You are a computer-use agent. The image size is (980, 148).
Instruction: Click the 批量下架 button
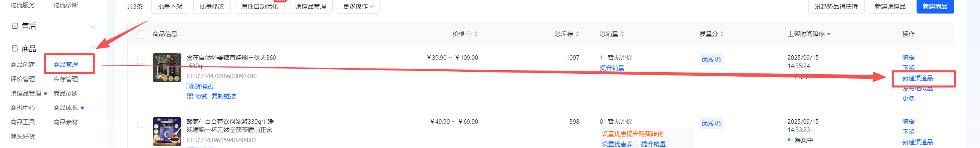click(170, 7)
